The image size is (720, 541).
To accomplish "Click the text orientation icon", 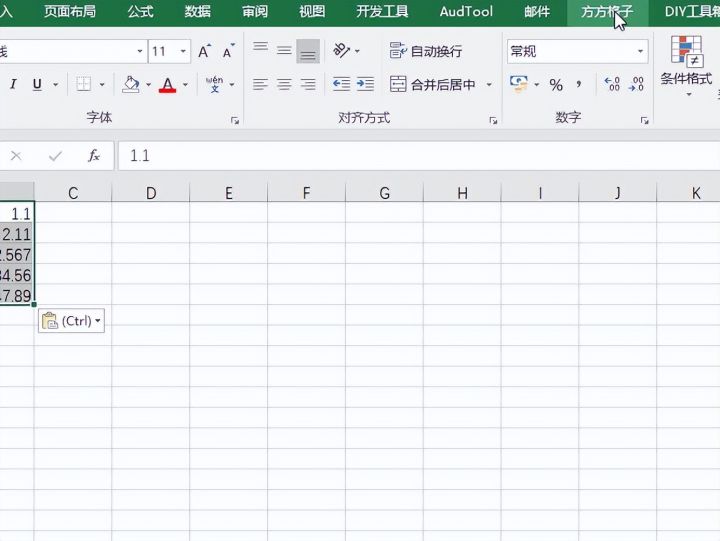I will [x=342, y=51].
